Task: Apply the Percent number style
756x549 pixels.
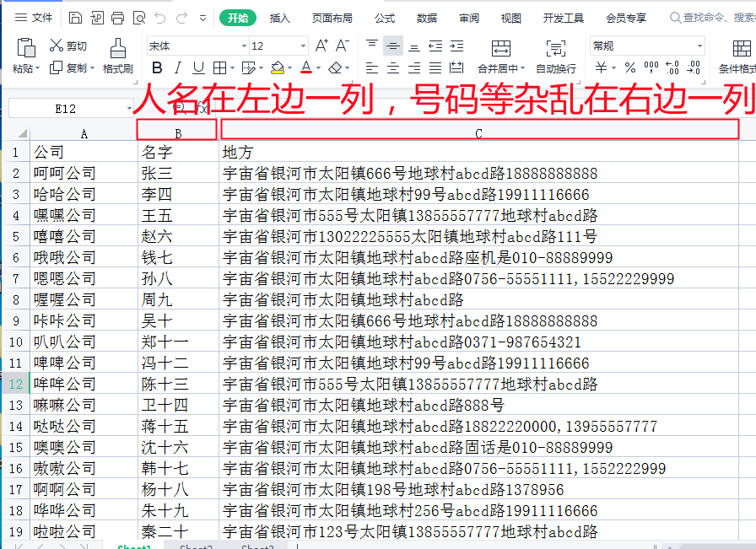Action: click(x=629, y=66)
